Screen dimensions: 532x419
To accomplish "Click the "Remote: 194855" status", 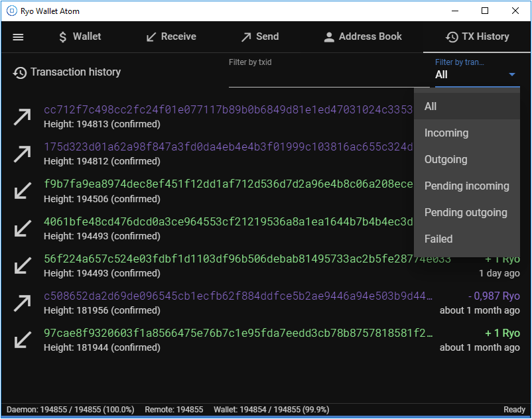I will coord(174,410).
